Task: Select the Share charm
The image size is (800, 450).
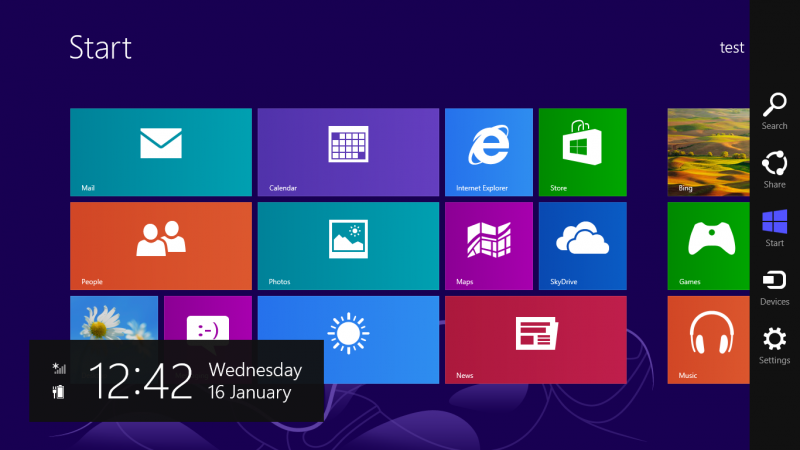Action: coord(774,169)
